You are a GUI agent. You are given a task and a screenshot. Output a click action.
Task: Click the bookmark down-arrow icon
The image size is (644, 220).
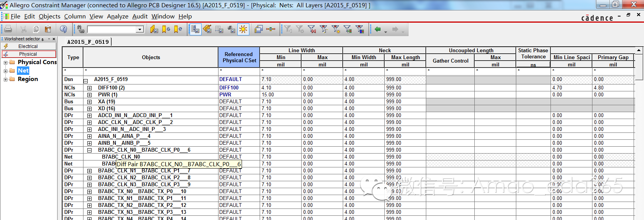tap(166, 29)
